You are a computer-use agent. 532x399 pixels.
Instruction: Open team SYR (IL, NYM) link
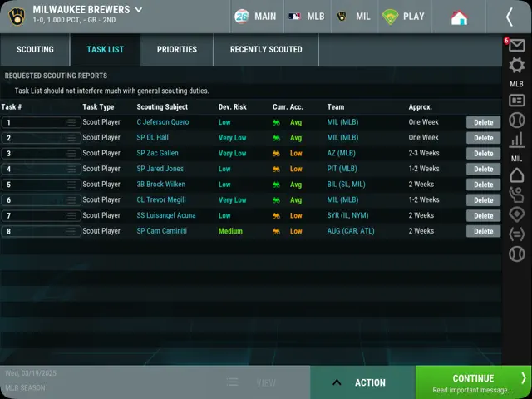347,215
